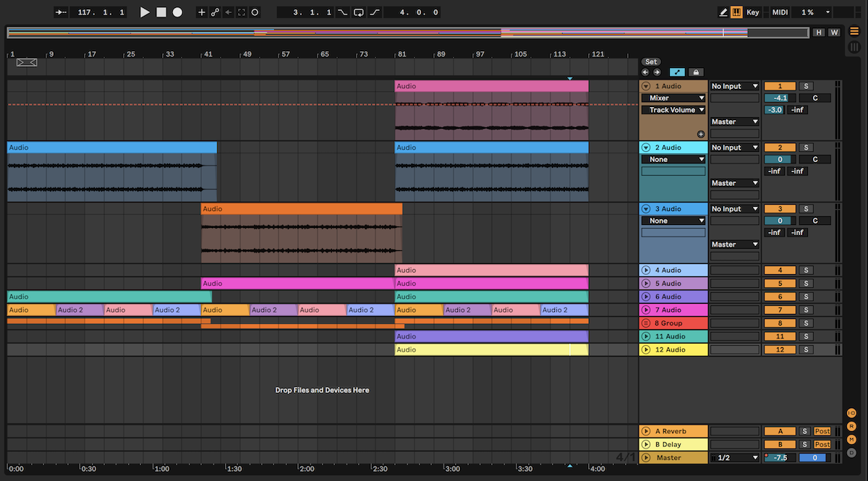The height and width of the screenshot is (481, 868).
Task: Solo track 1 Audio
Action: (x=806, y=86)
